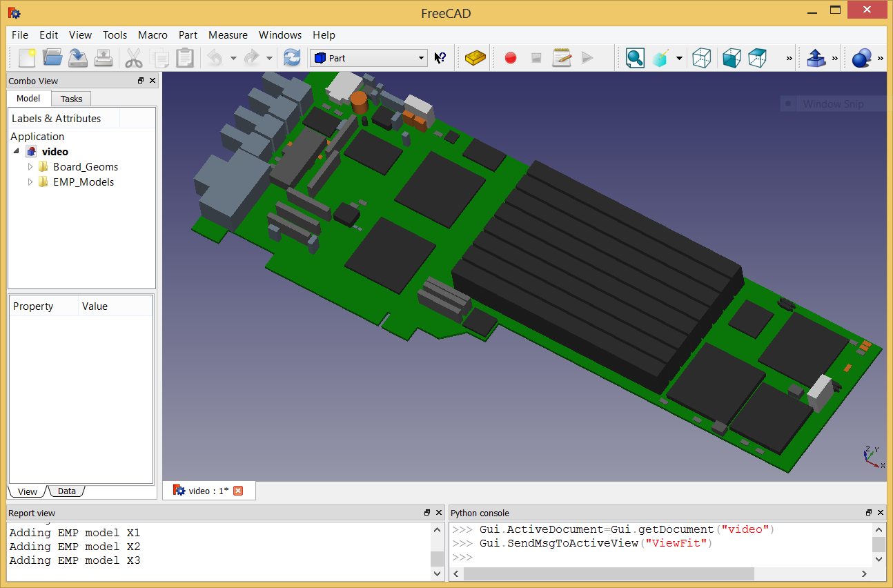This screenshot has width=893, height=588.
Task: Close the video document tab
Action: [238, 491]
